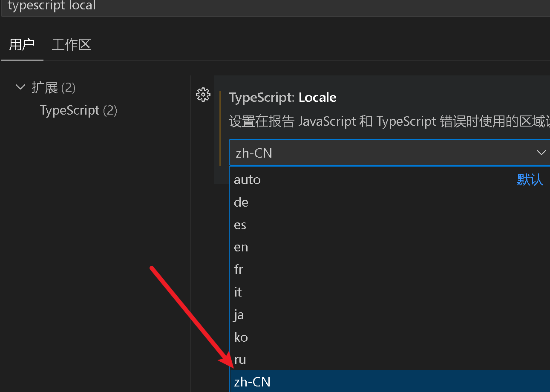
Task: Choose the ru locale option
Action: pyautogui.click(x=389, y=360)
